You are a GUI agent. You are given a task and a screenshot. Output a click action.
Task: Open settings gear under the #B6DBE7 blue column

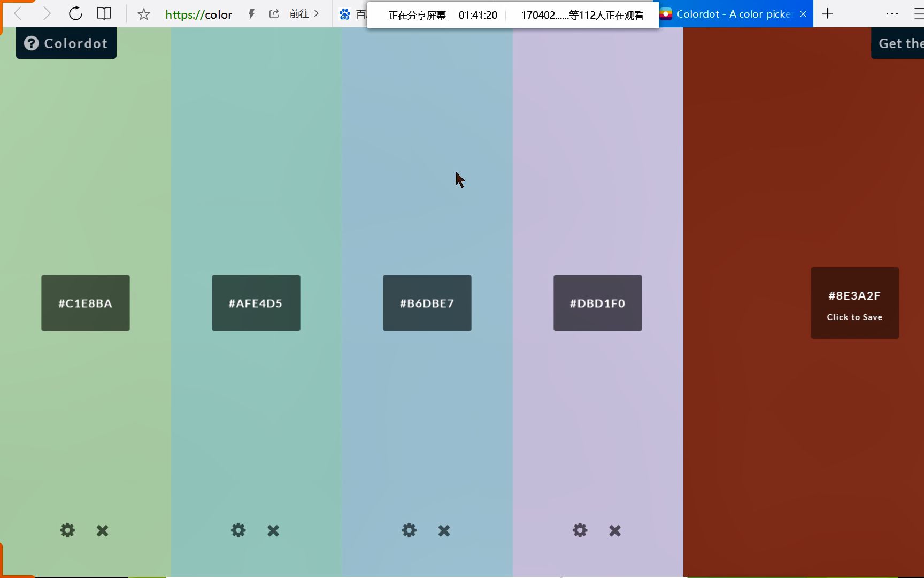point(409,530)
